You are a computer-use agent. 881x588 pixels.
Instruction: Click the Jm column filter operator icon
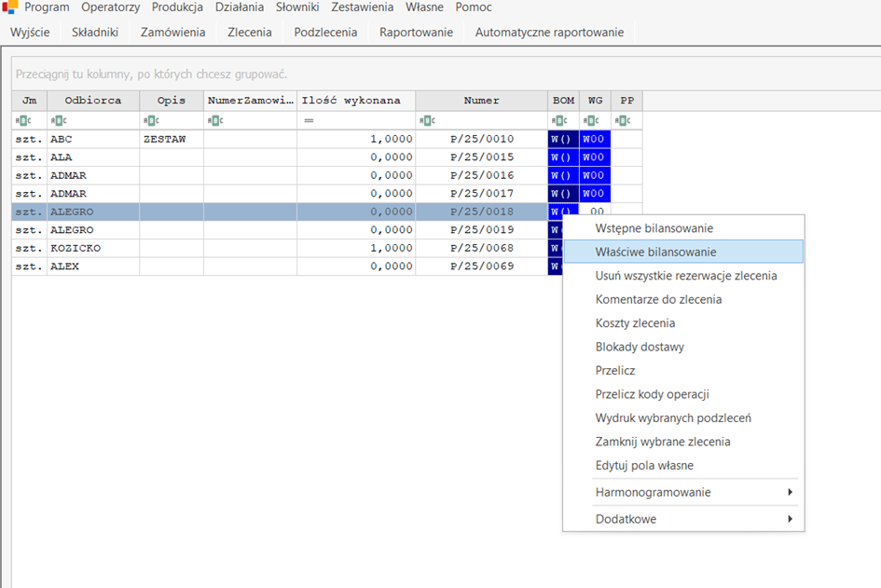[x=23, y=120]
